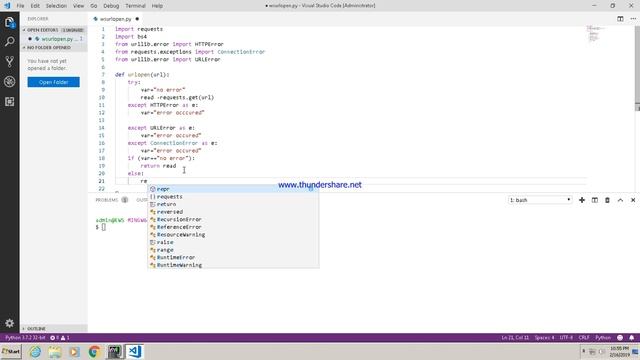Open the Debug menu
Screen dimensions: 640x360
pyautogui.click(x=111, y=6)
